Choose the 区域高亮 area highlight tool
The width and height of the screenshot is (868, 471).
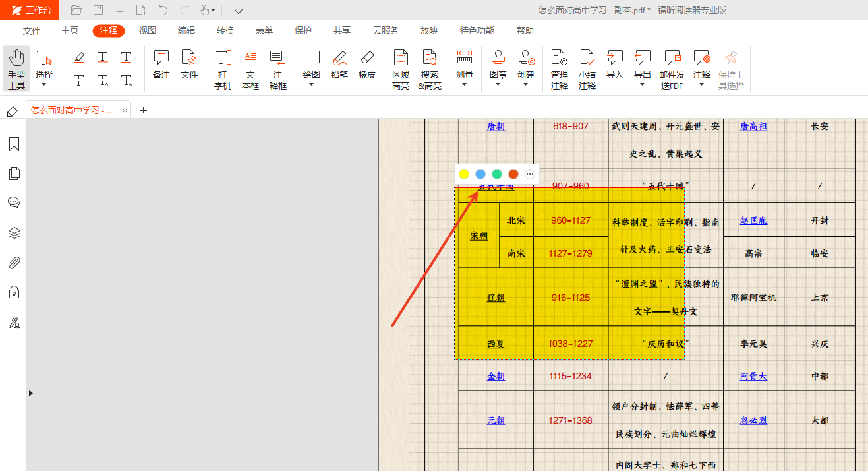click(401, 69)
